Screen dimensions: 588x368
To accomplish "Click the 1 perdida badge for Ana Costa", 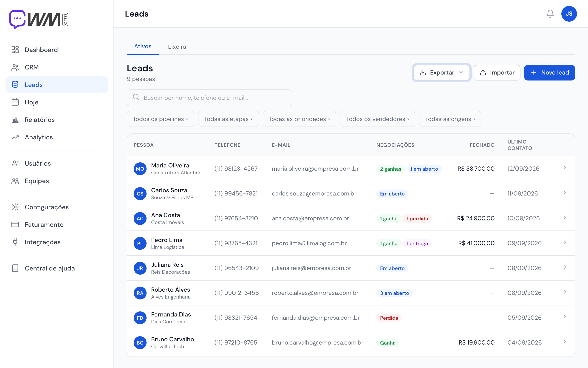I will coord(417,218).
